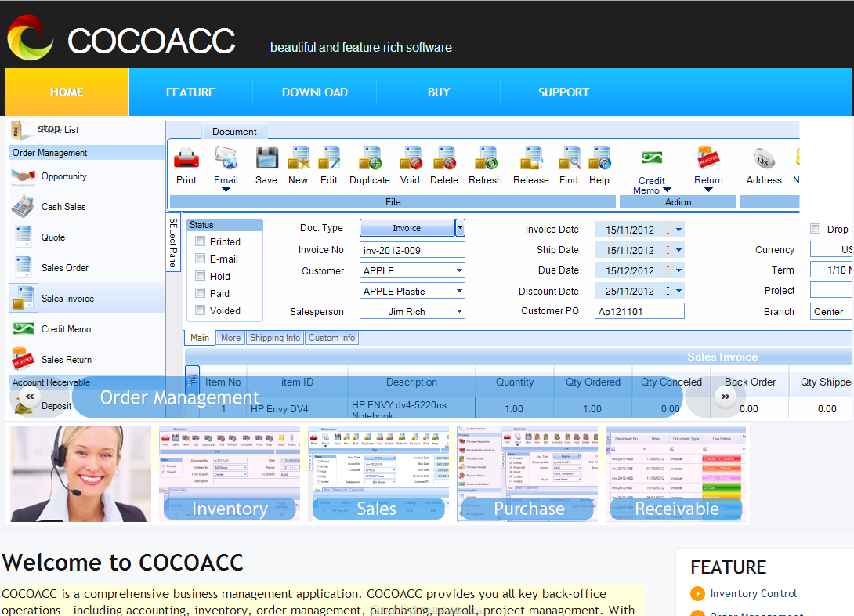Open the Customer APPLE dropdown
The image size is (854, 616).
coord(459,270)
